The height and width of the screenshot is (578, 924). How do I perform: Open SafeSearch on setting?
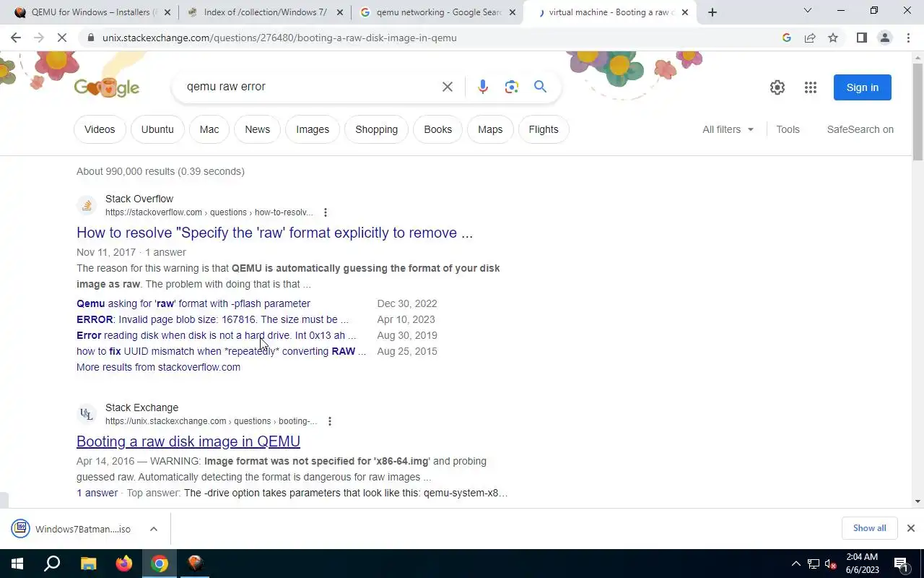(x=860, y=129)
